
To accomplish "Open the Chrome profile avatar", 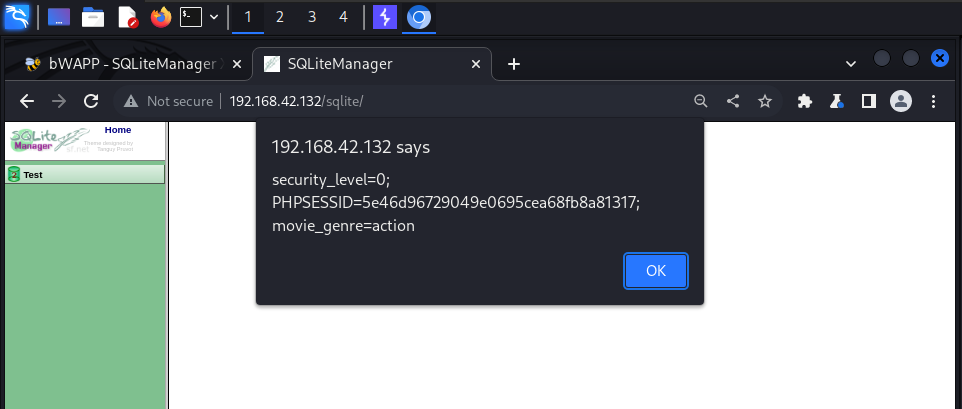I will [901, 101].
